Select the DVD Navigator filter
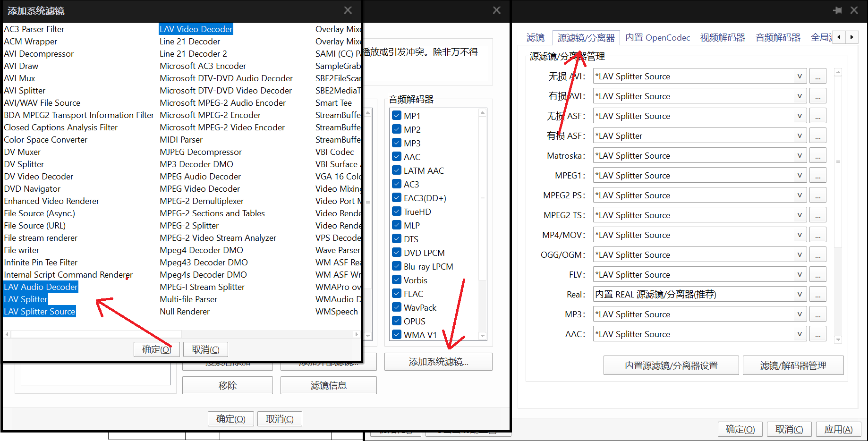The height and width of the screenshot is (441, 868). point(32,189)
